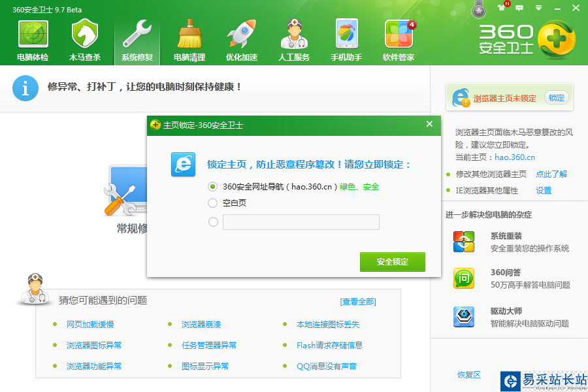Open the title bar dropdown menu arrow
The height and width of the screenshot is (392, 588).
(x=538, y=8)
